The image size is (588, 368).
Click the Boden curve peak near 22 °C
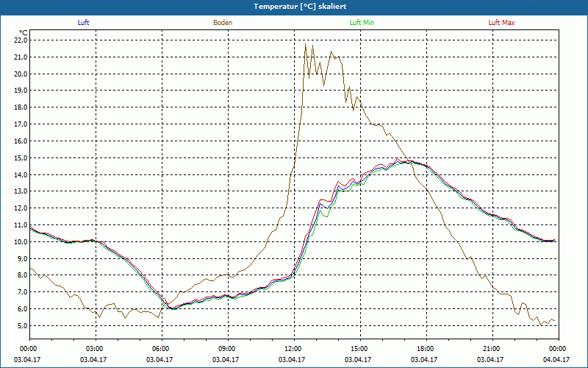click(305, 44)
